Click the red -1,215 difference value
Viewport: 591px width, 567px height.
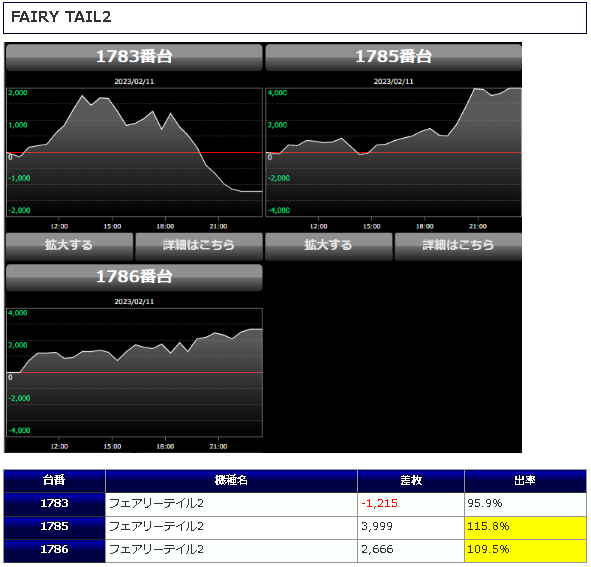379,504
